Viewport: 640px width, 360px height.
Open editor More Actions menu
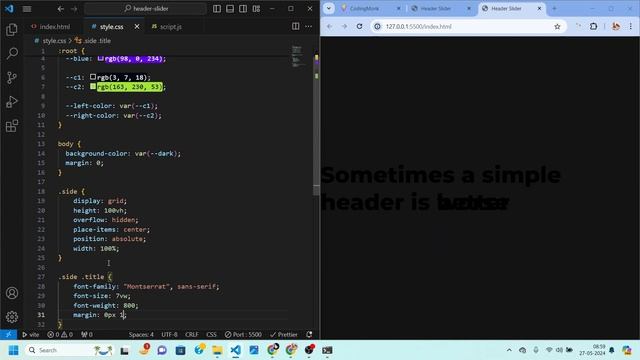(309, 27)
